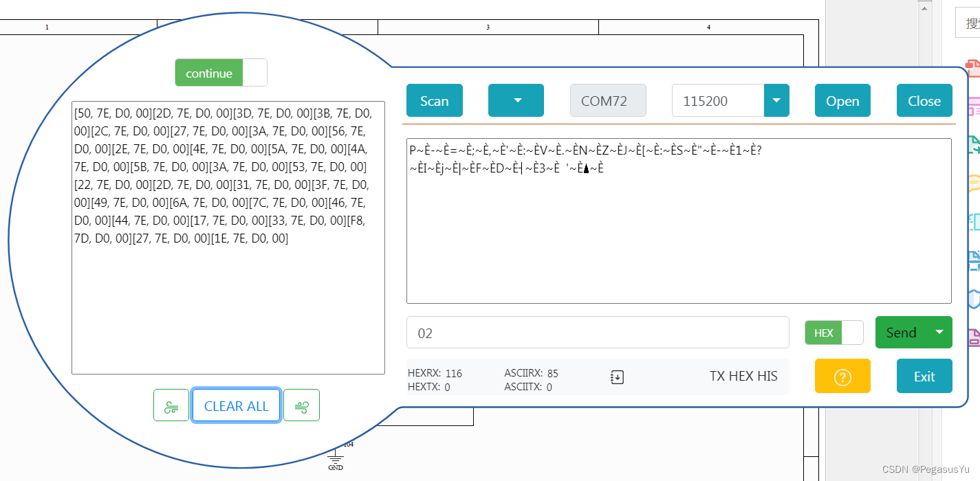
Task: Click CLEAR ALL to empty the log
Action: [x=236, y=405]
